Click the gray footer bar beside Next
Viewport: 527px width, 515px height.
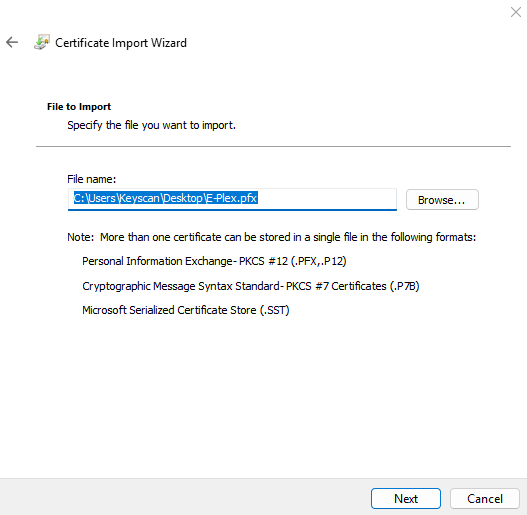point(185,497)
